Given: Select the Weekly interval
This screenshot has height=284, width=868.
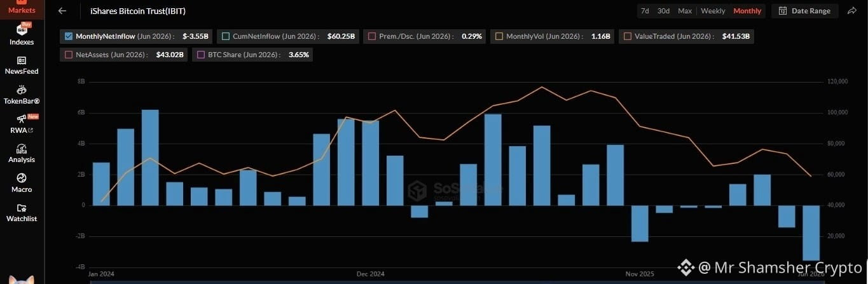Looking at the screenshot, I should point(713,11).
